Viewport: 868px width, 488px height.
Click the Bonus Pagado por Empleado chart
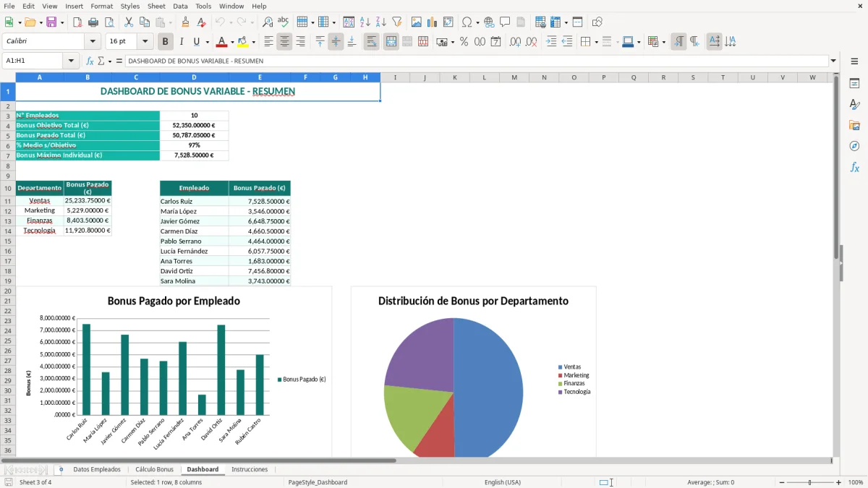click(x=174, y=372)
